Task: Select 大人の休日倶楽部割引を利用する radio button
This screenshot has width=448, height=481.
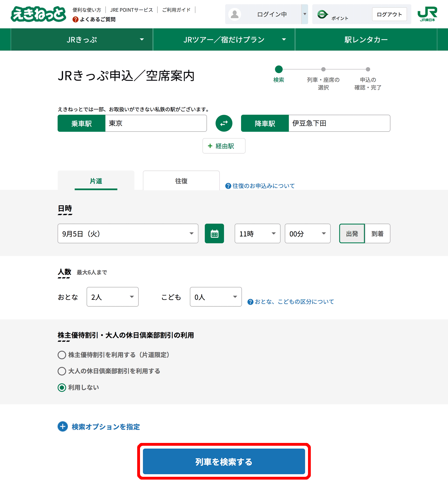Action: 62,371
